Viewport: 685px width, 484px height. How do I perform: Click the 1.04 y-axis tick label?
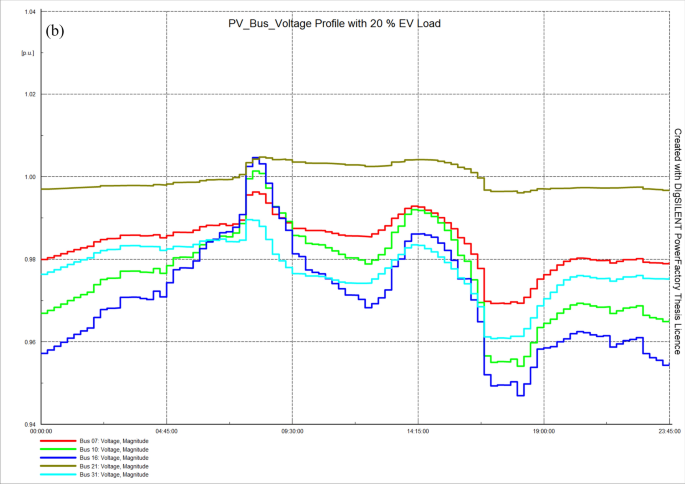click(28, 12)
